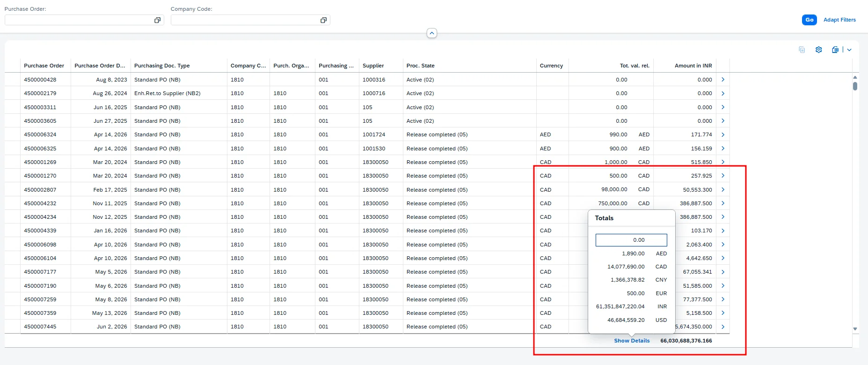The width and height of the screenshot is (868, 365).
Task: Navigate into purchase order 4500000428 row arrow
Action: click(723, 80)
